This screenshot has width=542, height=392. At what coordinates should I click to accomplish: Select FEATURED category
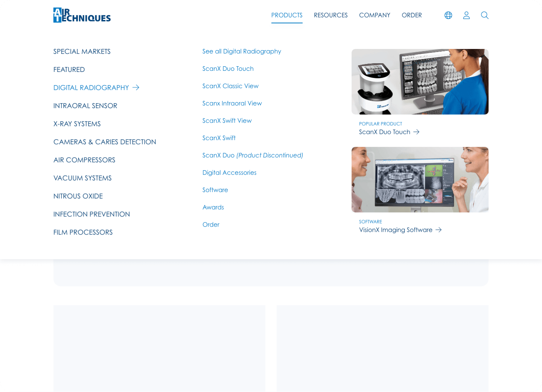click(69, 70)
